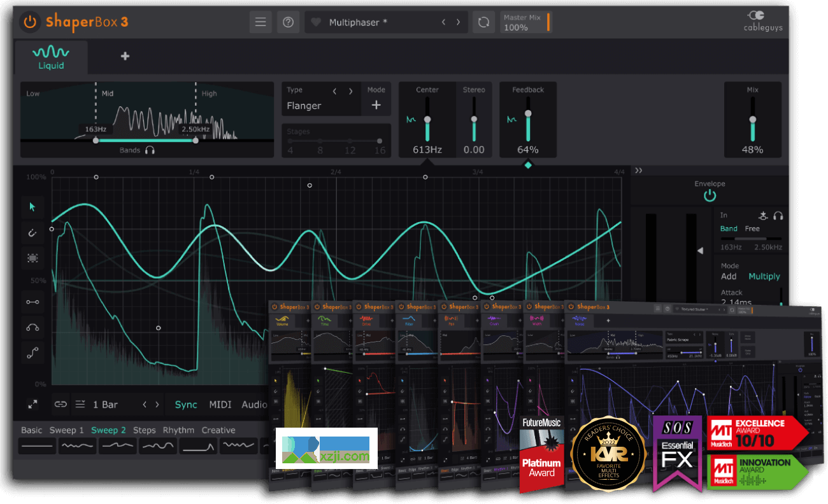This screenshot has width=828, height=504.
Task: Click the Feedback slider
Action: pos(528,119)
